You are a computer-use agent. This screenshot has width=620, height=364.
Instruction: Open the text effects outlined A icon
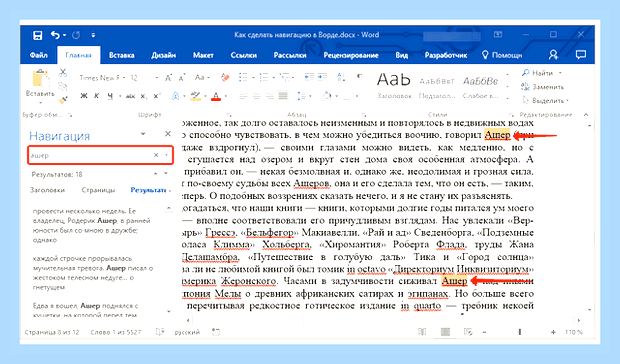pos(176,96)
